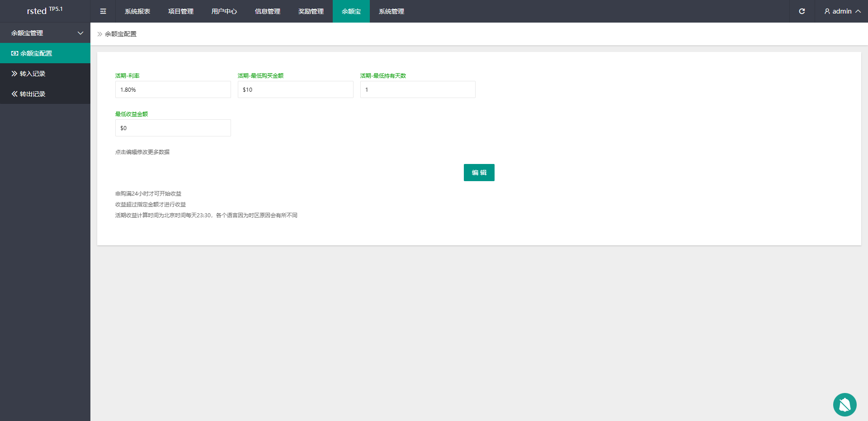Open the 系统报表 menu
The height and width of the screenshot is (421, 868).
137,11
